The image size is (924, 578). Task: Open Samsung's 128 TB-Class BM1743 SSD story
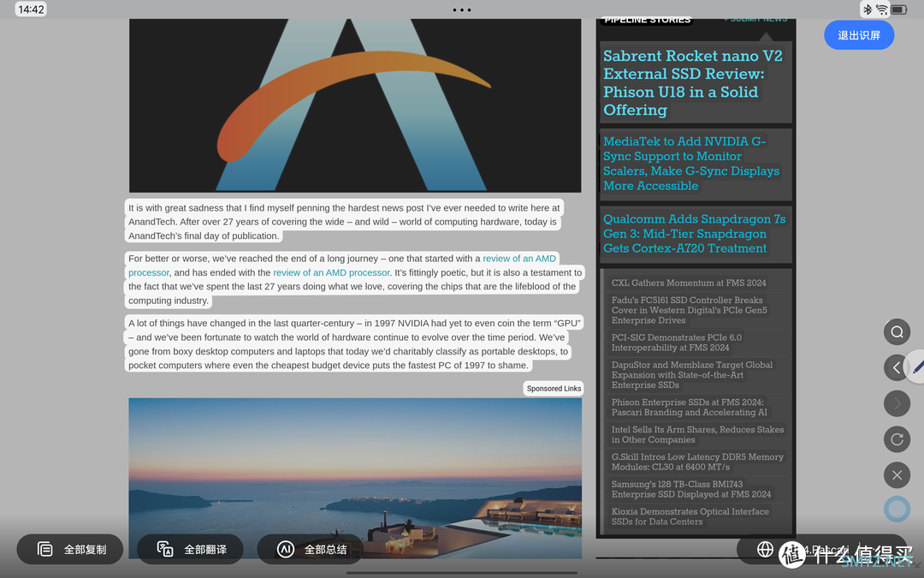coord(691,489)
